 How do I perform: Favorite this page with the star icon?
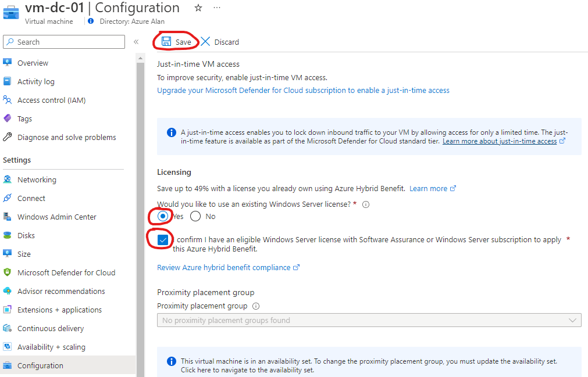(198, 8)
